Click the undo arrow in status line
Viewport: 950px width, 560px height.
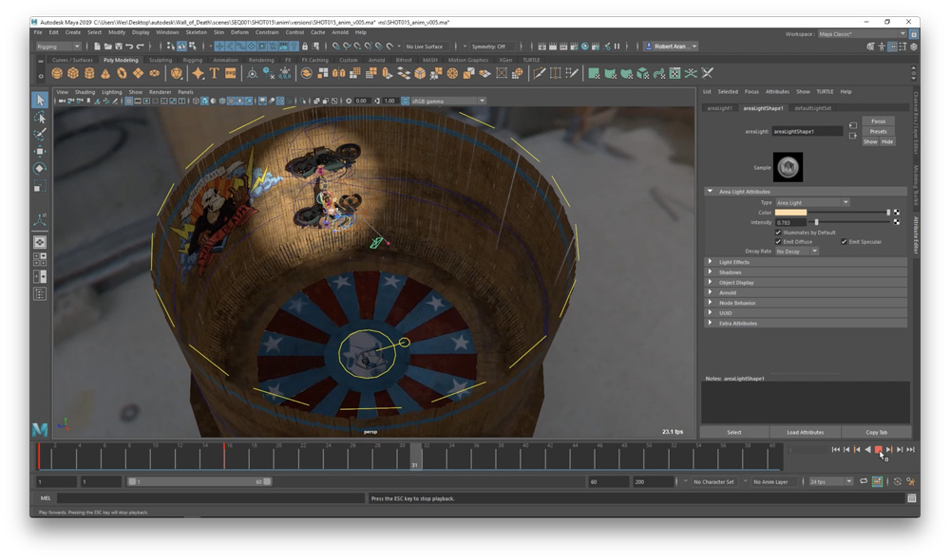click(x=128, y=47)
